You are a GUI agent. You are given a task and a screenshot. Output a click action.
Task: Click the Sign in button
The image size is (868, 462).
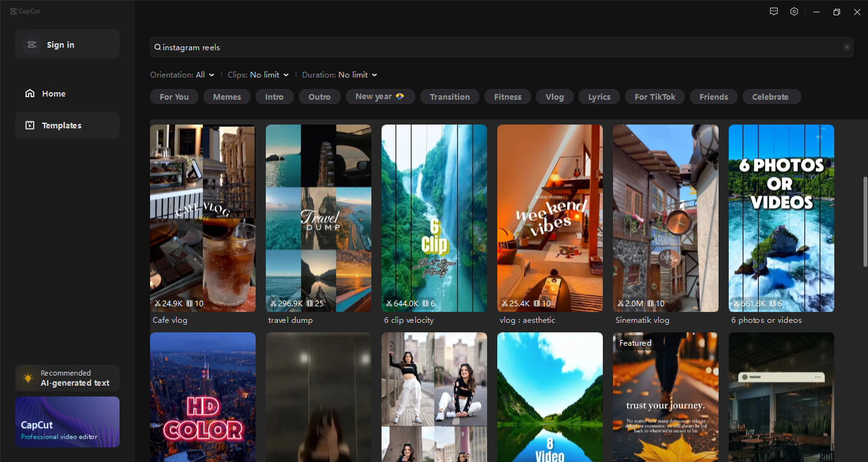60,44
